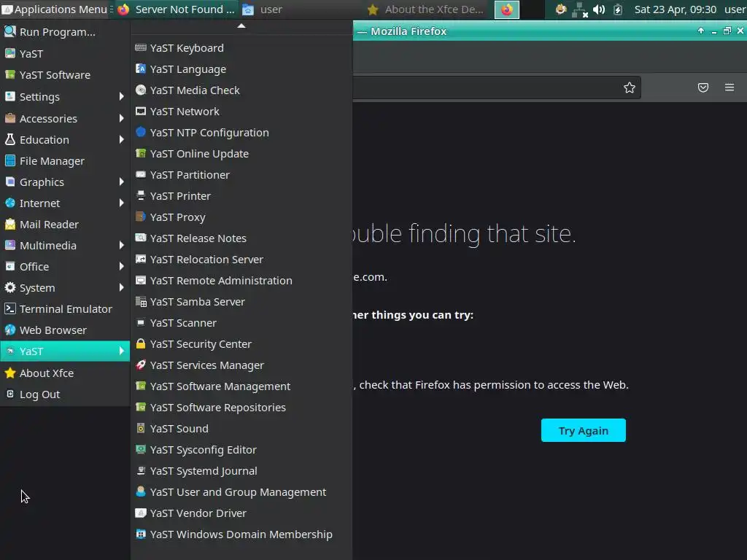747x560 pixels.
Task: Click the Try Again button
Action: tap(583, 430)
